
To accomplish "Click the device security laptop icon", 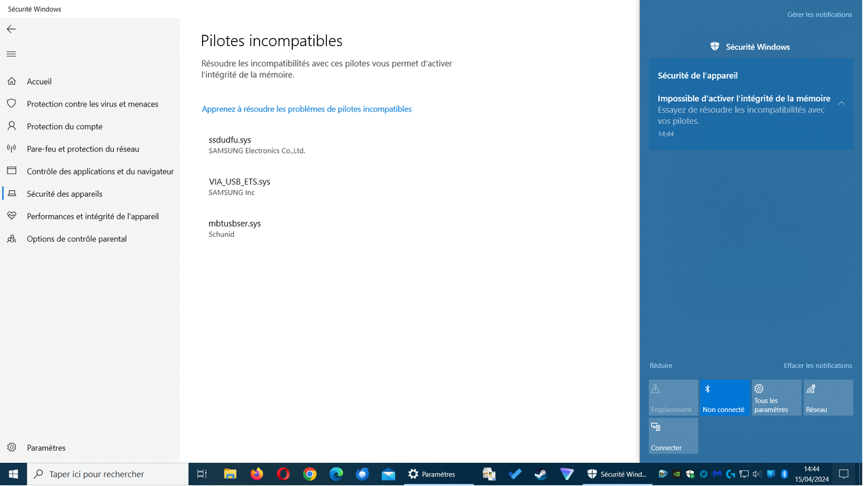I will (x=12, y=193).
